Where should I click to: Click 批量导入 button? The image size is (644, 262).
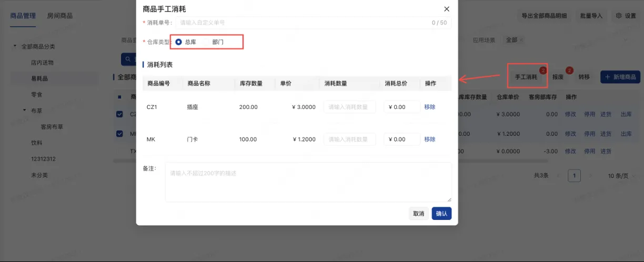[x=591, y=16]
